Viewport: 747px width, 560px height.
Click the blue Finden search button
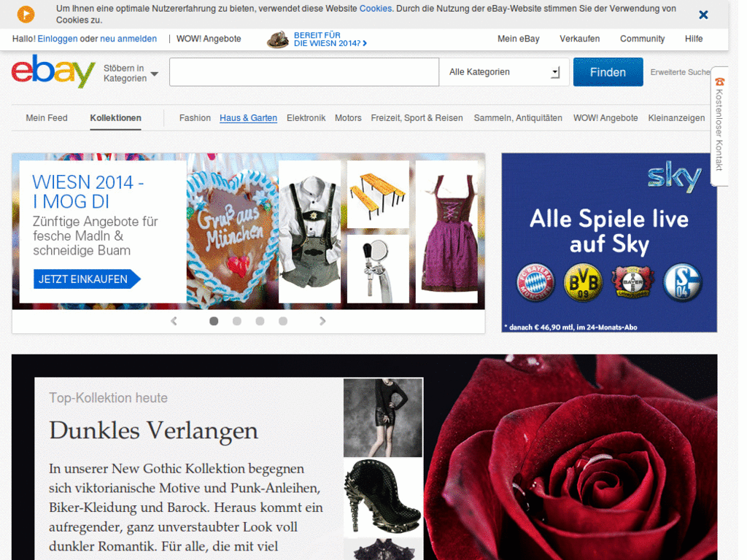pos(608,72)
